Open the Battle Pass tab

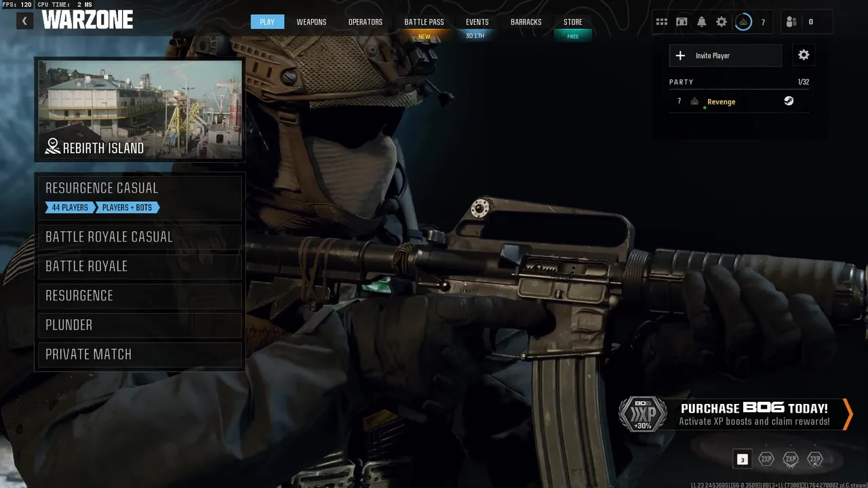[424, 22]
